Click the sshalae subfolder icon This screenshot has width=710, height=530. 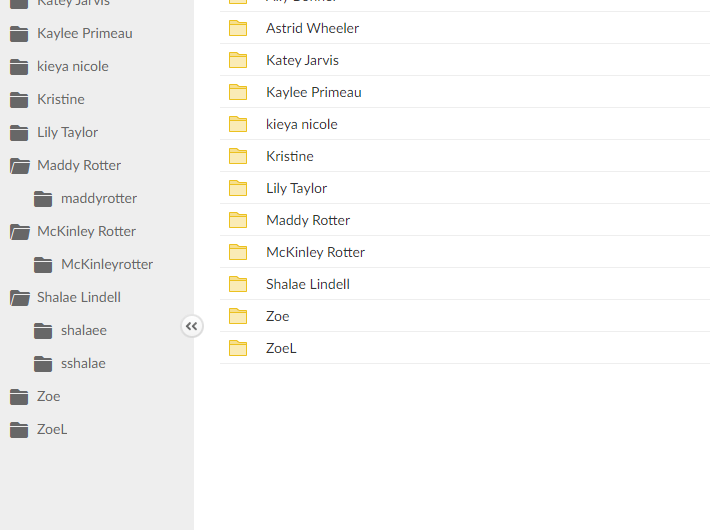(x=43, y=364)
